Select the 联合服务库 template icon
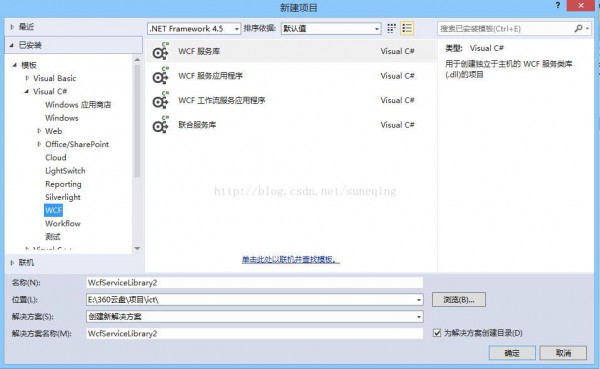The width and height of the screenshot is (600, 369). [x=160, y=125]
